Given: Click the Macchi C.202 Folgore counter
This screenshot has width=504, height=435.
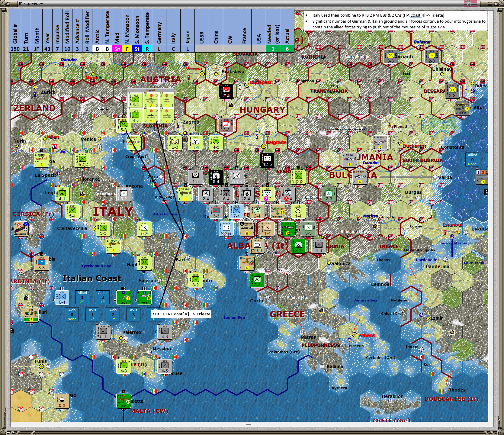Looking at the screenshot, I should (134, 143).
